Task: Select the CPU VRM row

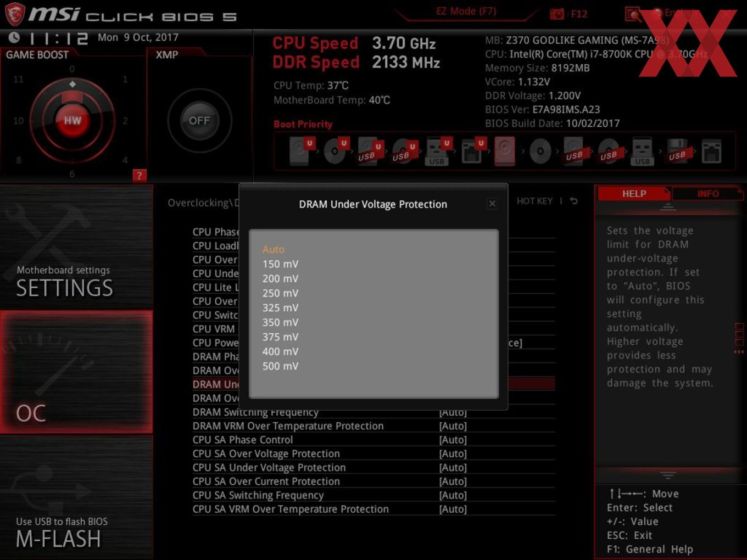Action: click(x=215, y=329)
